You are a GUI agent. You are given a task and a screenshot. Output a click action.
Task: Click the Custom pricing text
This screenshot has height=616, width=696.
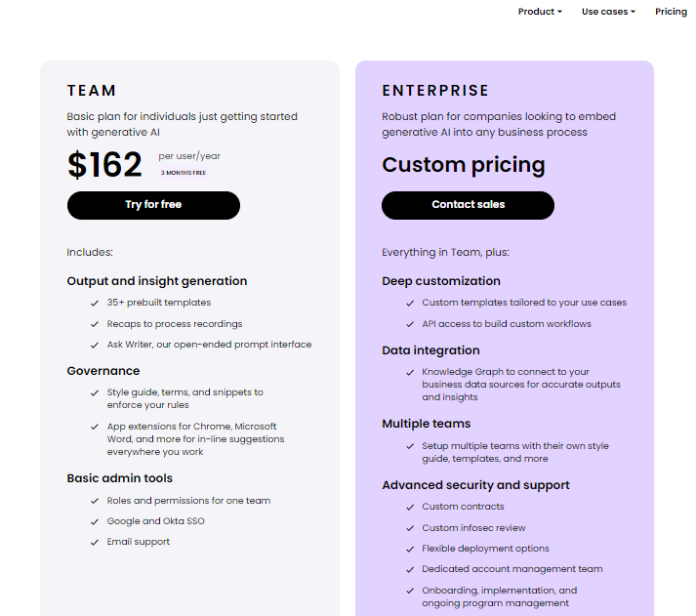(464, 164)
